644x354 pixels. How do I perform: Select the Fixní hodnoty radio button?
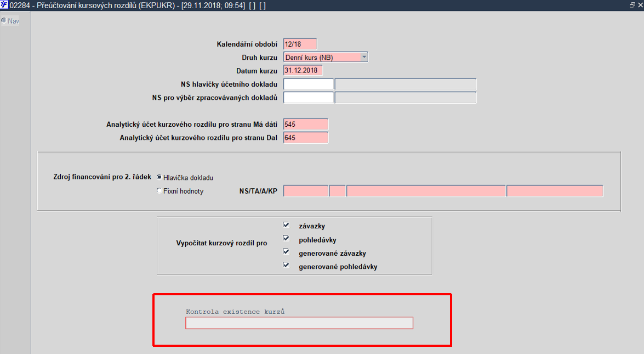[x=159, y=191]
